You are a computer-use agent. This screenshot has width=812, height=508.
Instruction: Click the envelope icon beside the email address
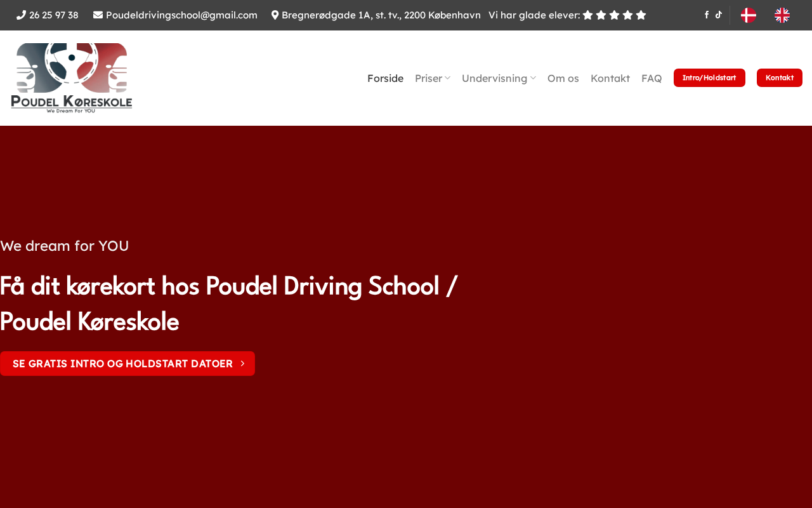pyautogui.click(x=98, y=15)
